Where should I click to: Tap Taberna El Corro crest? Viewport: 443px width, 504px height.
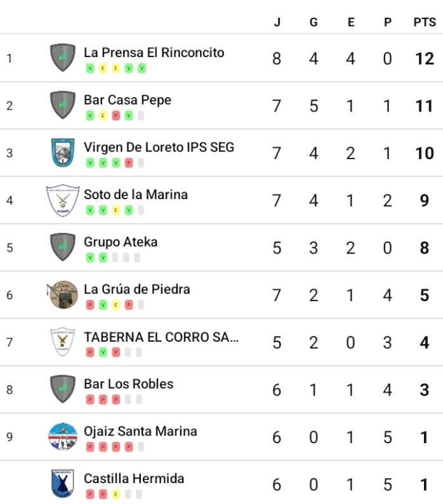(63, 342)
